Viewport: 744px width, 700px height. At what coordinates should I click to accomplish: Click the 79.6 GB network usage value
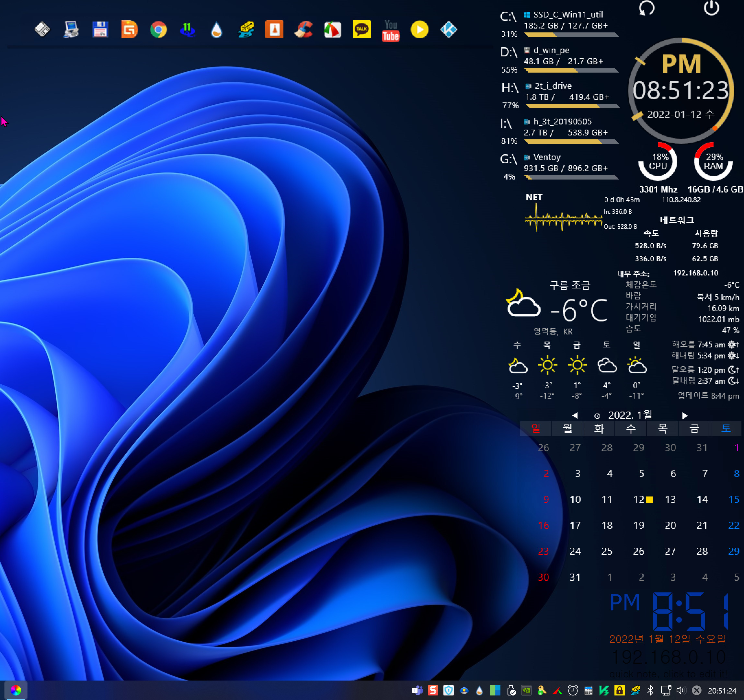[x=705, y=246]
